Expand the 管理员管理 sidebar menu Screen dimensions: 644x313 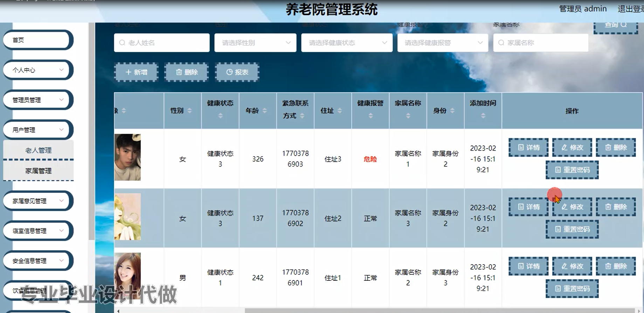tap(37, 100)
